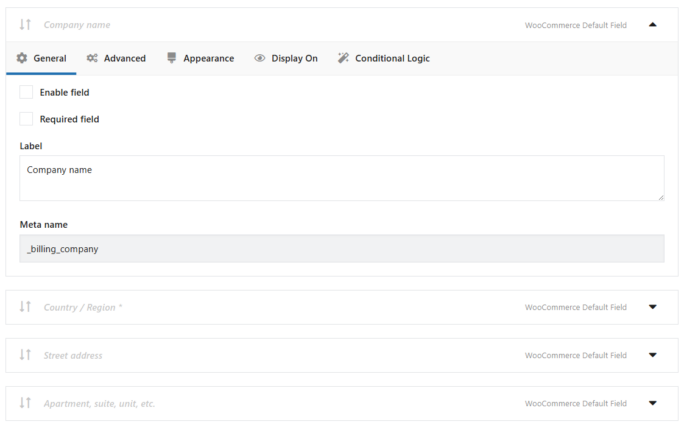
Task: Switch to the General tab
Action: coord(41,58)
